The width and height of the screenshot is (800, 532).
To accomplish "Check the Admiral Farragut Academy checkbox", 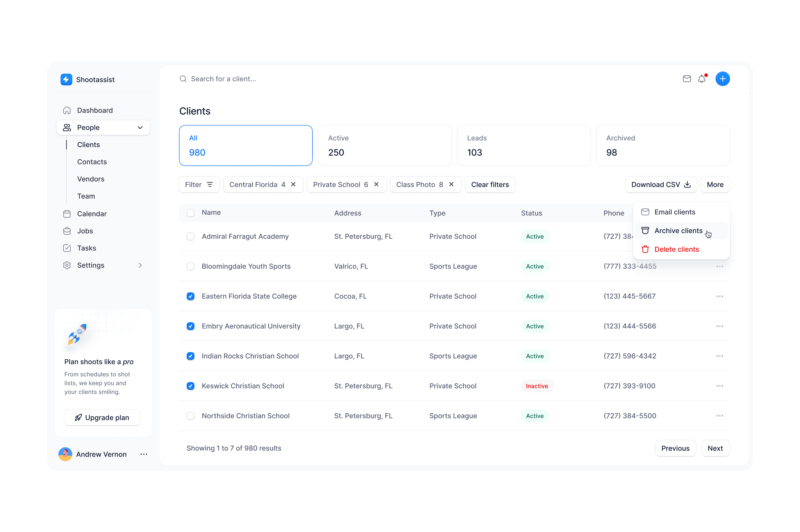I will point(190,236).
